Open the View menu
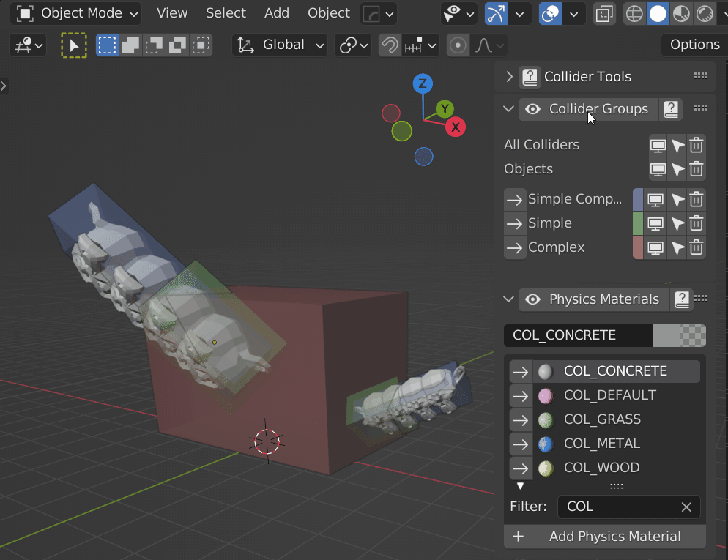Image resolution: width=728 pixels, height=560 pixels. click(171, 13)
